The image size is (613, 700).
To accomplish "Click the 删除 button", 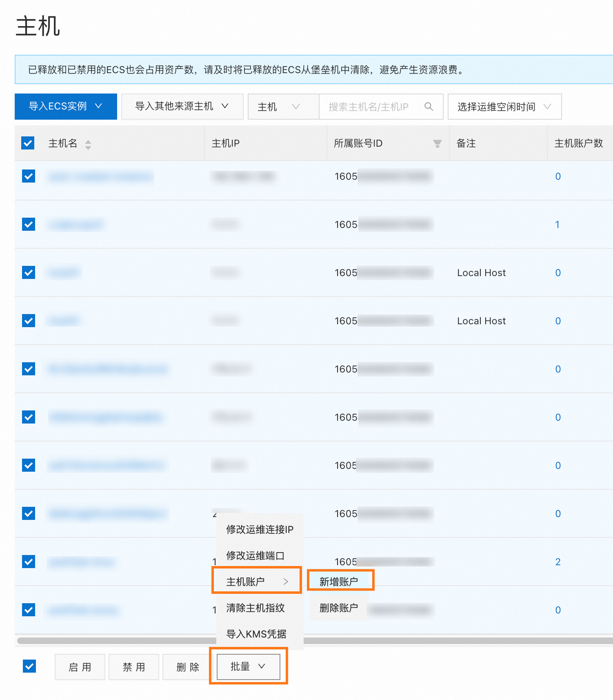I will click(188, 667).
